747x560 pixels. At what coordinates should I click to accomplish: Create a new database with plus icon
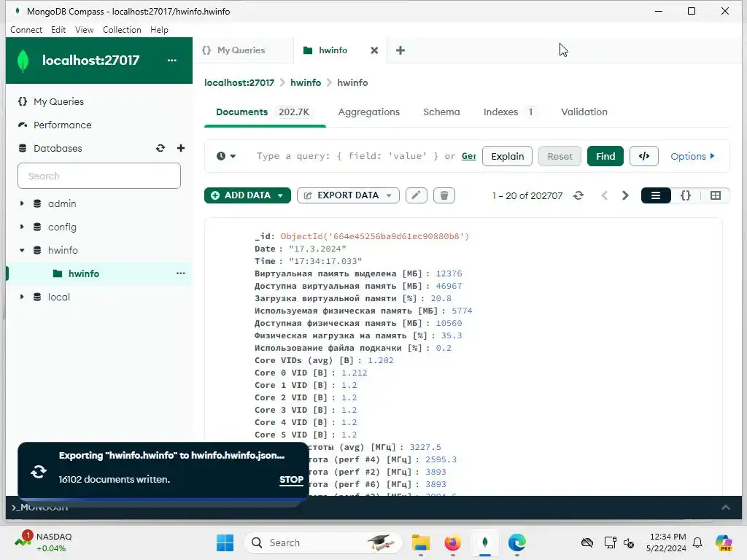click(x=181, y=148)
